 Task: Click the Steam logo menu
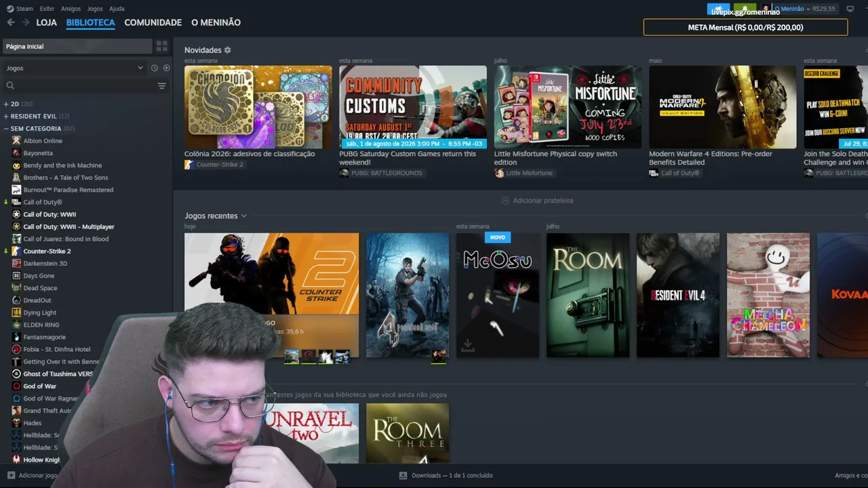20,9
